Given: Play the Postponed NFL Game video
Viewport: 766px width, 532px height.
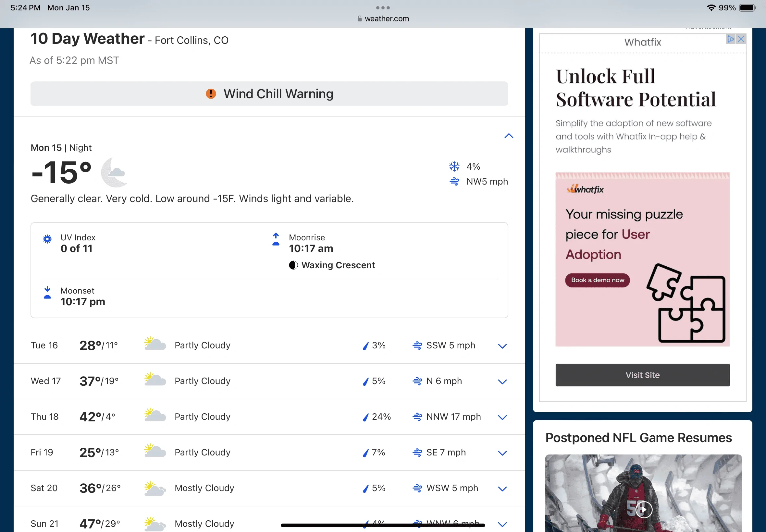Looking at the screenshot, I should click(643, 509).
